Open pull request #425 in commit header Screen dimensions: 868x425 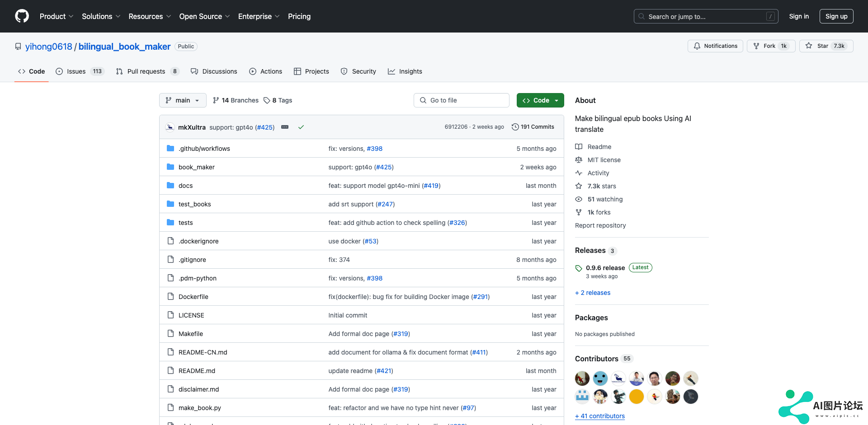(265, 127)
